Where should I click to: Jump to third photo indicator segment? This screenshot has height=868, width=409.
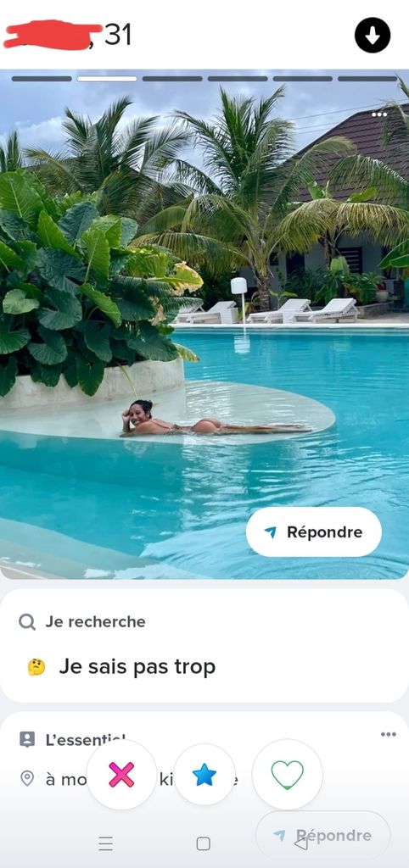[x=172, y=79]
